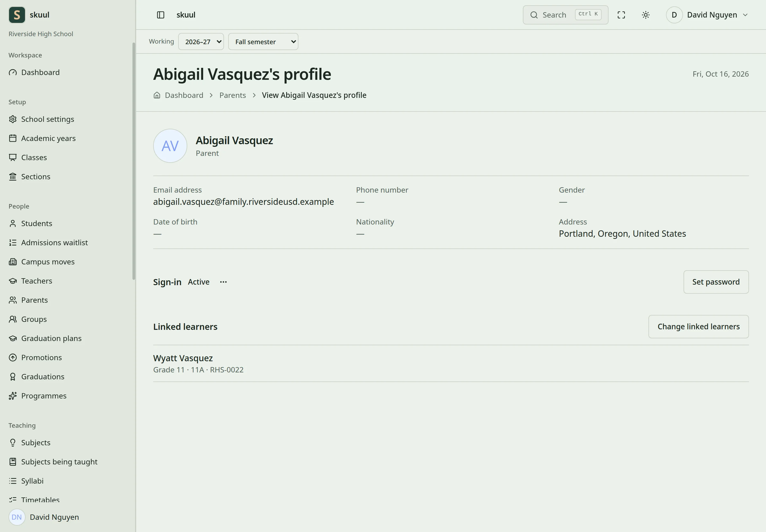Open Subjects being taught in sidebar
Viewport: 766px width, 532px height.
pyautogui.click(x=59, y=462)
